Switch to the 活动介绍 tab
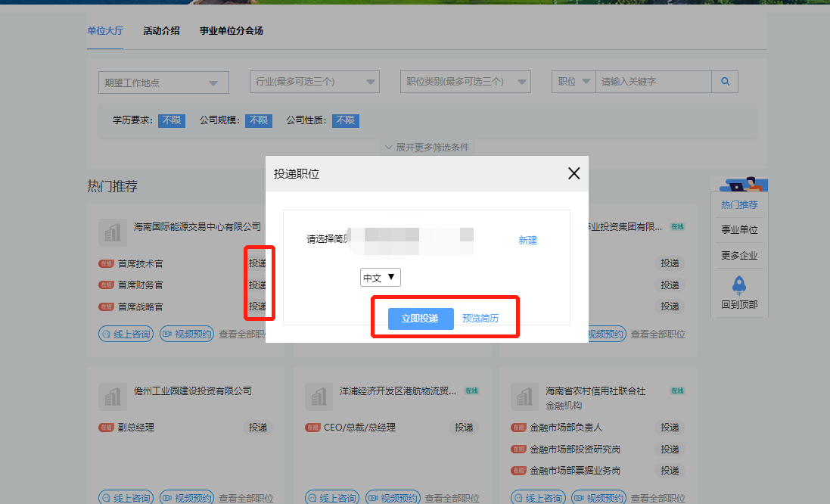Image resolution: width=830 pixels, height=504 pixels. coord(161,31)
